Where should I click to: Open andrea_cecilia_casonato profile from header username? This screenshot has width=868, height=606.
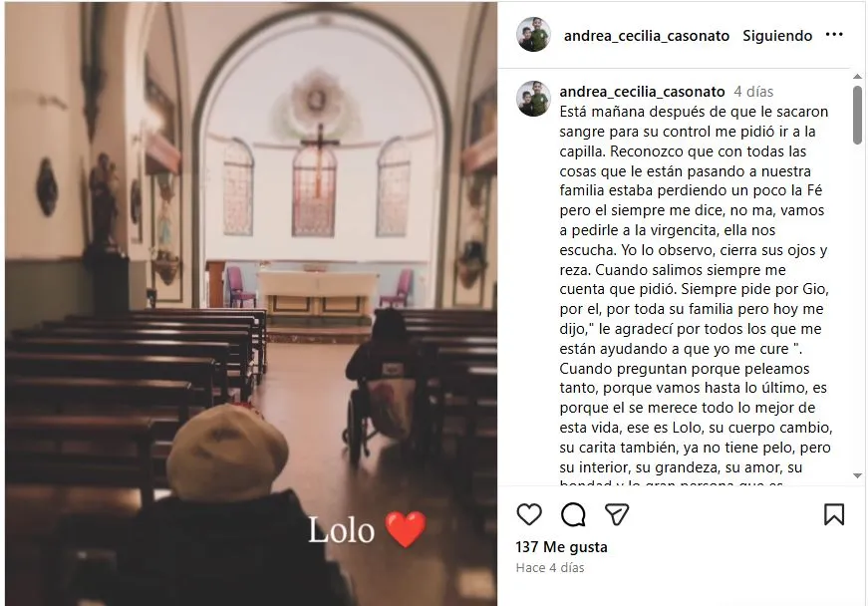coord(647,36)
